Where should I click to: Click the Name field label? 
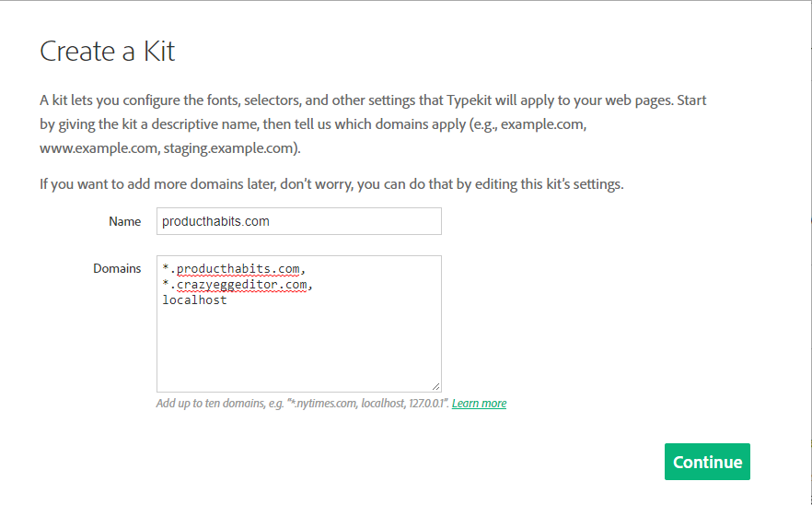tap(125, 221)
